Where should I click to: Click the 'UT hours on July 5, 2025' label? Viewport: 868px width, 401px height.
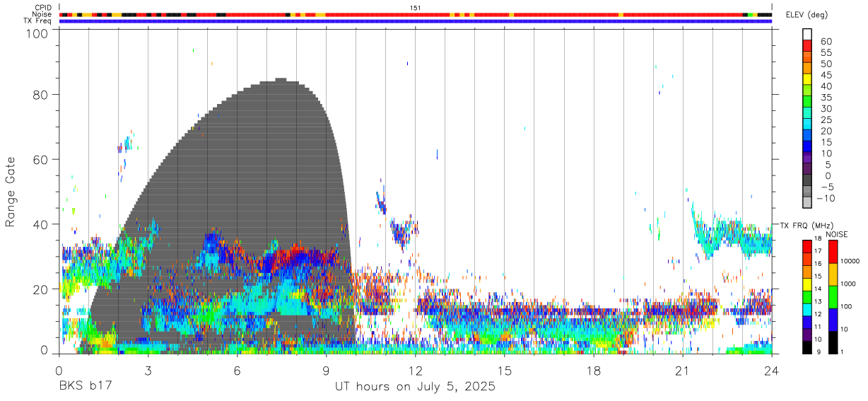tap(415, 387)
